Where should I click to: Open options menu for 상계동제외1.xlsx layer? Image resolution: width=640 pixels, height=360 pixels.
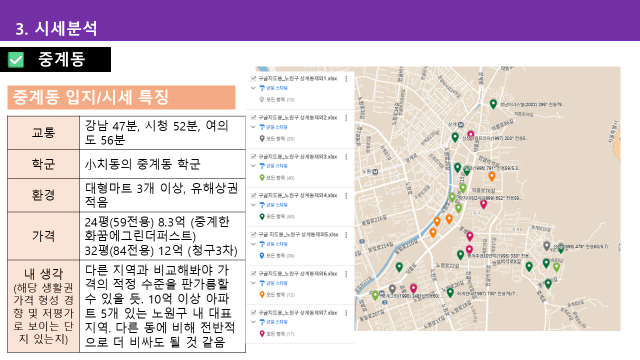pyautogui.click(x=346, y=79)
